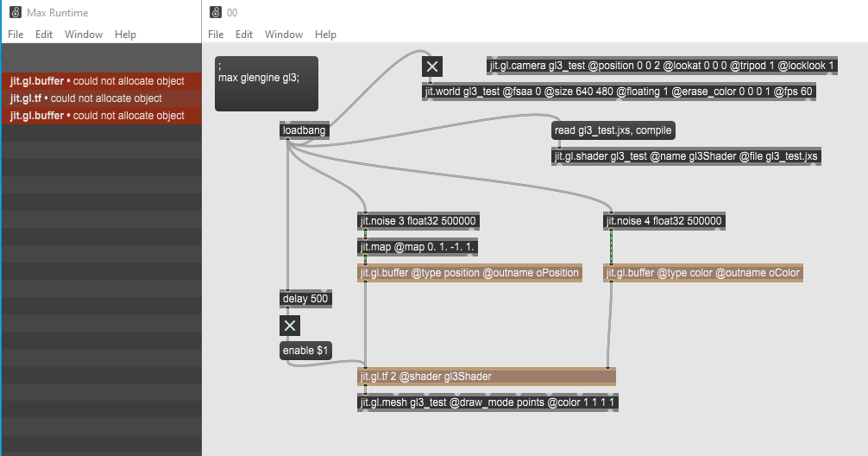The image size is (868, 456).
Task: Click the Max Runtime window speaker icon
Action: pyautogui.click(x=15, y=13)
